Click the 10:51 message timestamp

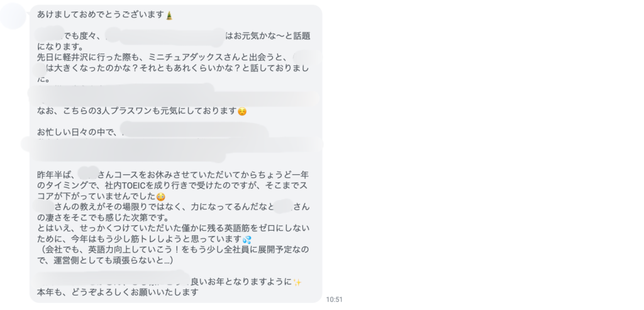(x=335, y=299)
